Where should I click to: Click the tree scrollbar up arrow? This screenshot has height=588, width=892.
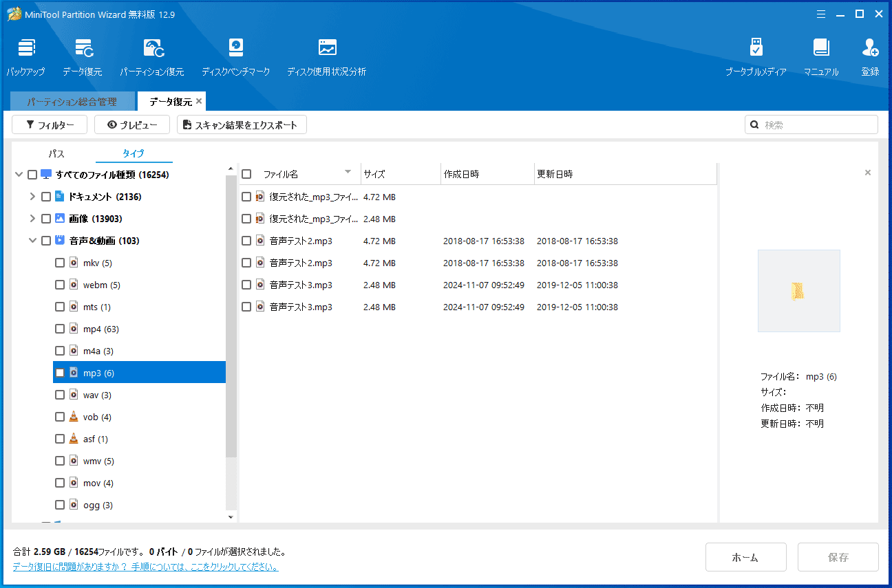231,168
